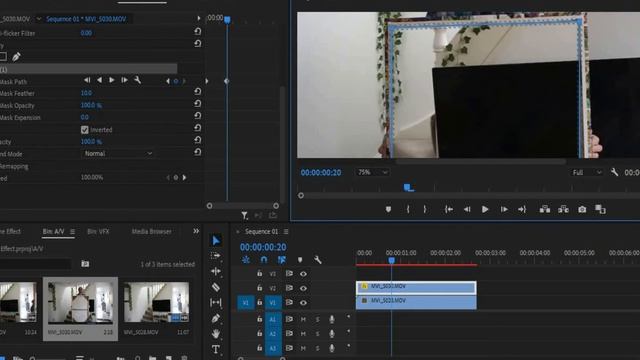Toggle V2 track output eye
640x360 pixels.
[303, 288]
